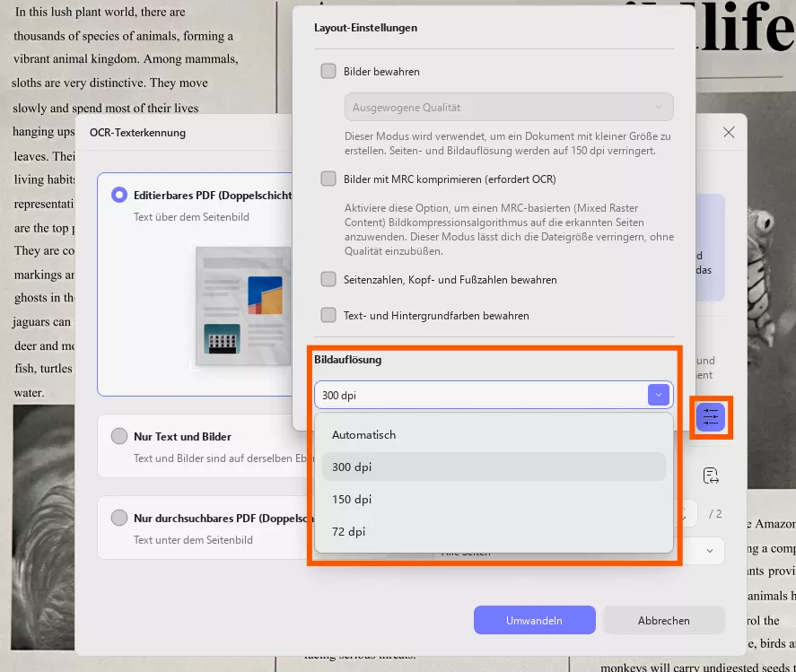The image size is (796, 672).
Task: Enable the Bilder bewahren checkbox
Action: click(x=328, y=71)
